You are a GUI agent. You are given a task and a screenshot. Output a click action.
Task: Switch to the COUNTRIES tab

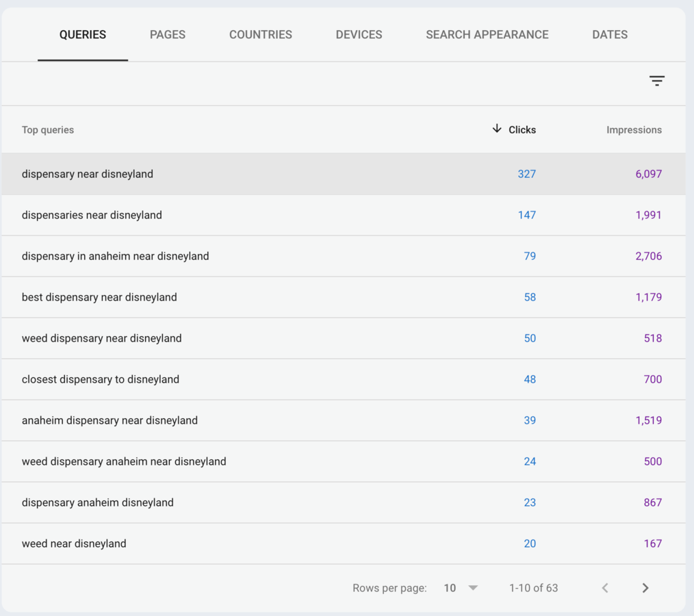[x=260, y=34]
